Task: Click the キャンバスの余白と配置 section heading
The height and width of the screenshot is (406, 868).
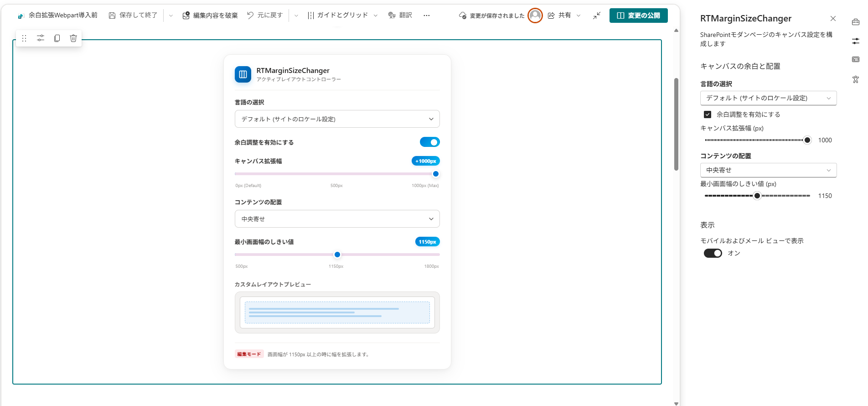Action: coord(740,66)
